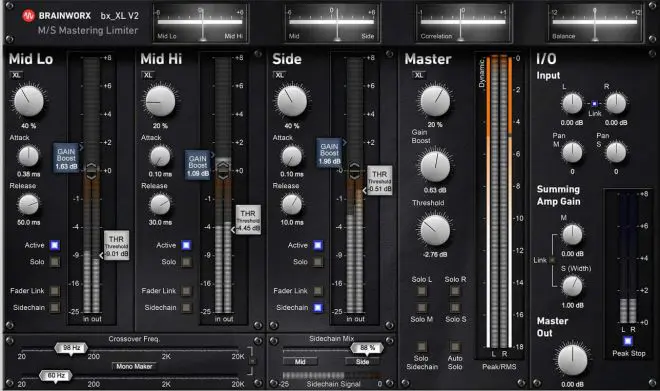The width and height of the screenshot is (660, 391).
Task: Click the Master 20 % XL knob
Action: 435,101
